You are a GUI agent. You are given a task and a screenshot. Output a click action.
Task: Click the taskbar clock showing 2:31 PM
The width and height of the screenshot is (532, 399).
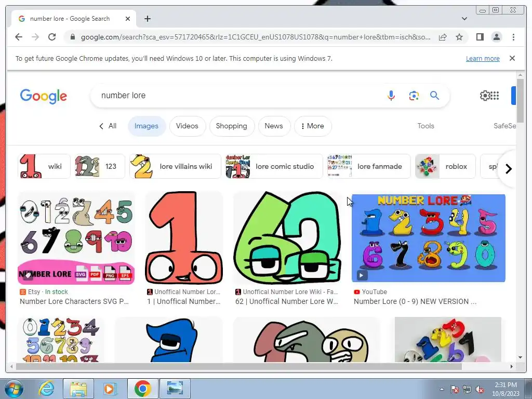pos(506,389)
